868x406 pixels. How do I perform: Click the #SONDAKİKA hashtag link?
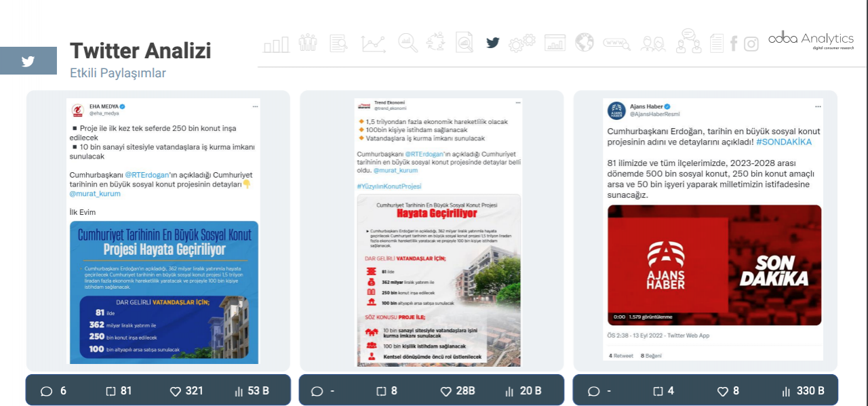783,142
